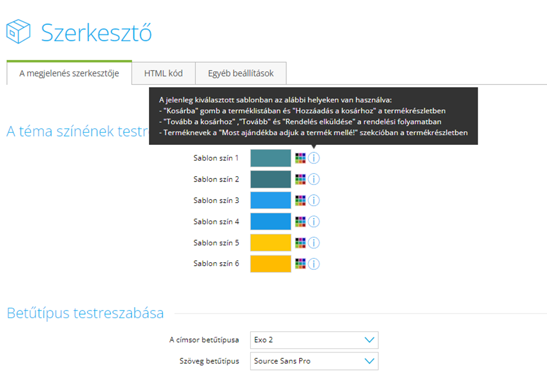
Task: Open color palette picker for Sablon szín 2
Action: (300, 179)
